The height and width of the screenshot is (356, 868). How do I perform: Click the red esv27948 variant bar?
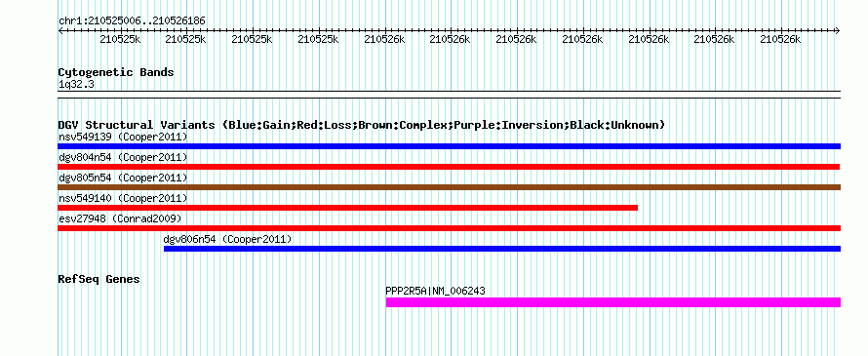[449, 228]
